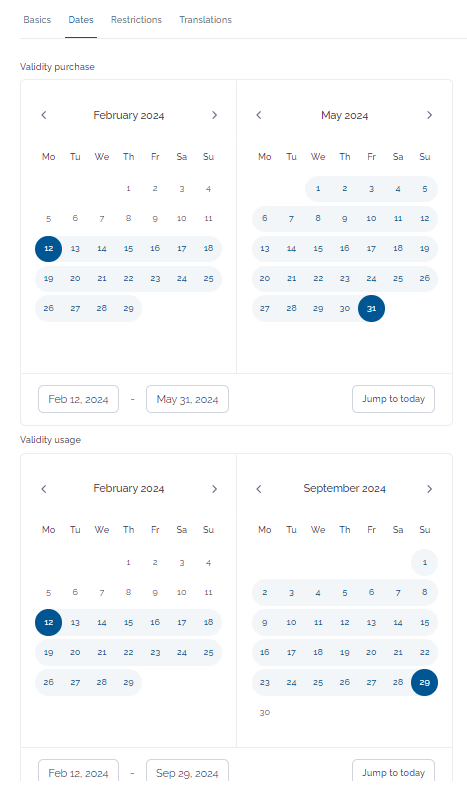Go to next month in purchase February calendar
Image resolution: width=467 pixels, height=799 pixels.
pyautogui.click(x=214, y=115)
